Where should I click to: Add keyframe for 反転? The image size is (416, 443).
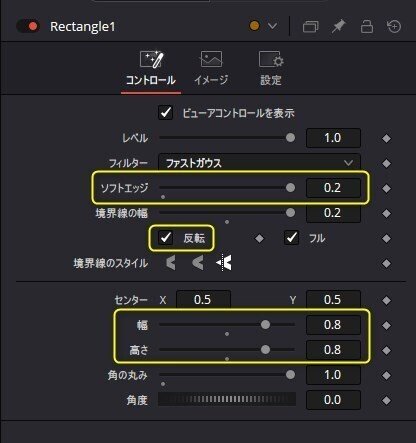pos(259,238)
